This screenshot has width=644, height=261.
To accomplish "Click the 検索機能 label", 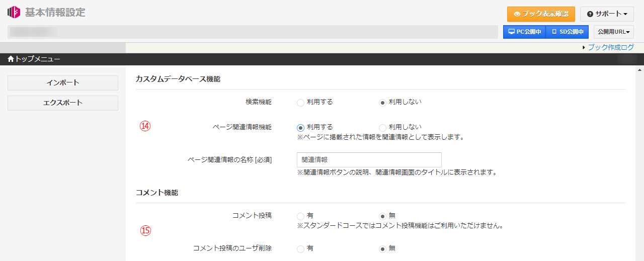I will click(259, 102).
